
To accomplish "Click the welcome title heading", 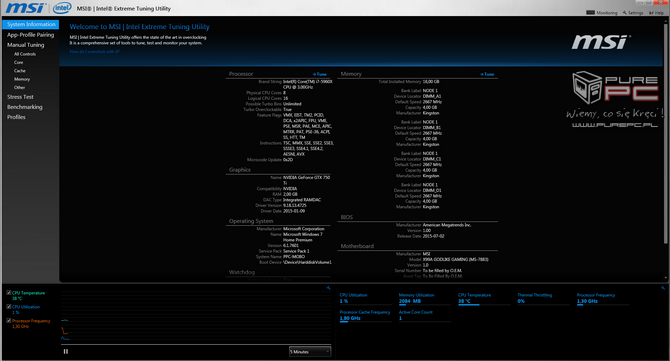I will (x=140, y=26).
